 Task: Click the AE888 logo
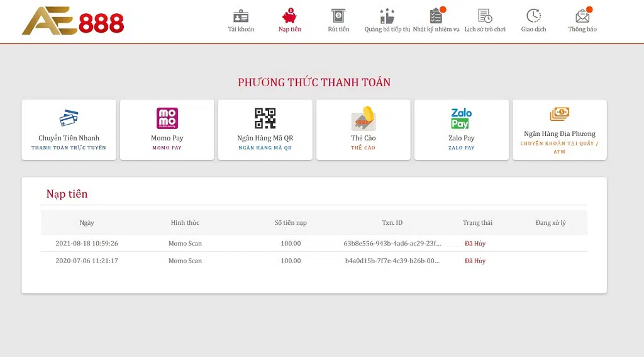(73, 21)
